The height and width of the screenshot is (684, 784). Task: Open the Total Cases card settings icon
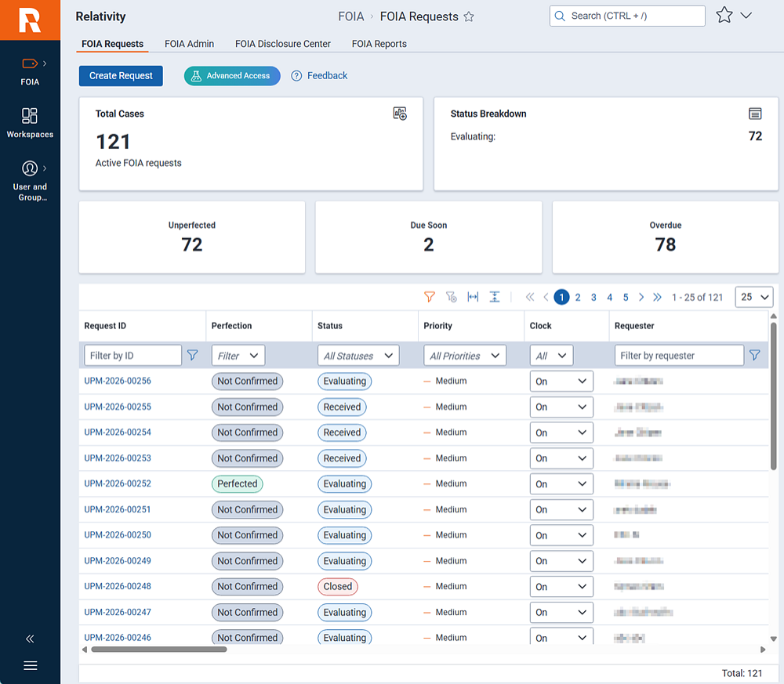tap(399, 114)
